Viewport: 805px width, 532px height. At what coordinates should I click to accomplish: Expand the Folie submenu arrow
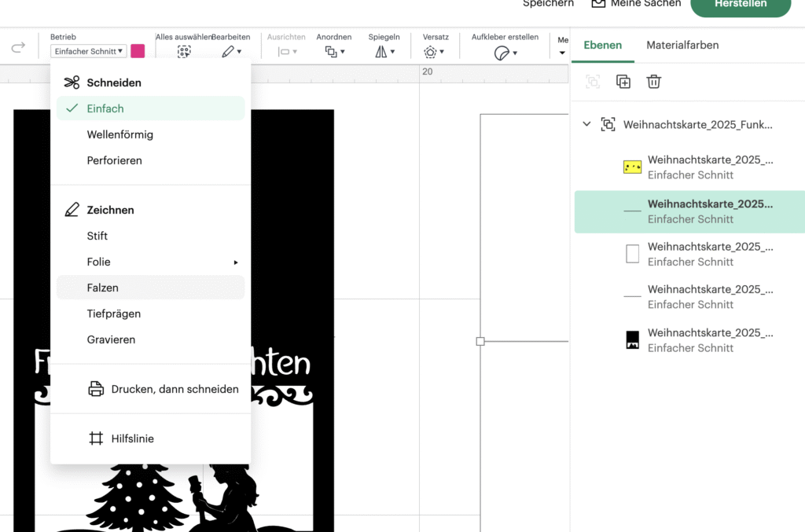pyautogui.click(x=235, y=262)
